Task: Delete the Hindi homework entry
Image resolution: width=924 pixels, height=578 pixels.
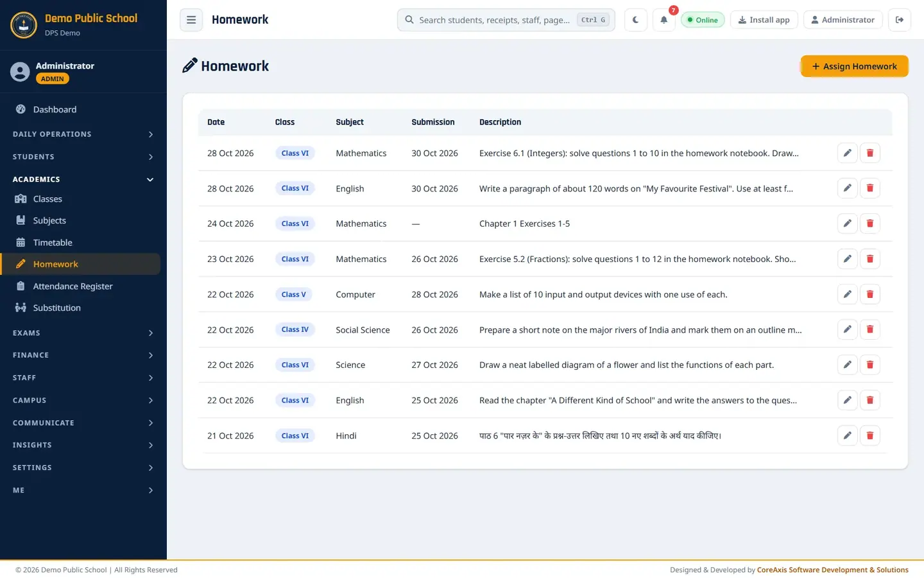Action: (870, 435)
